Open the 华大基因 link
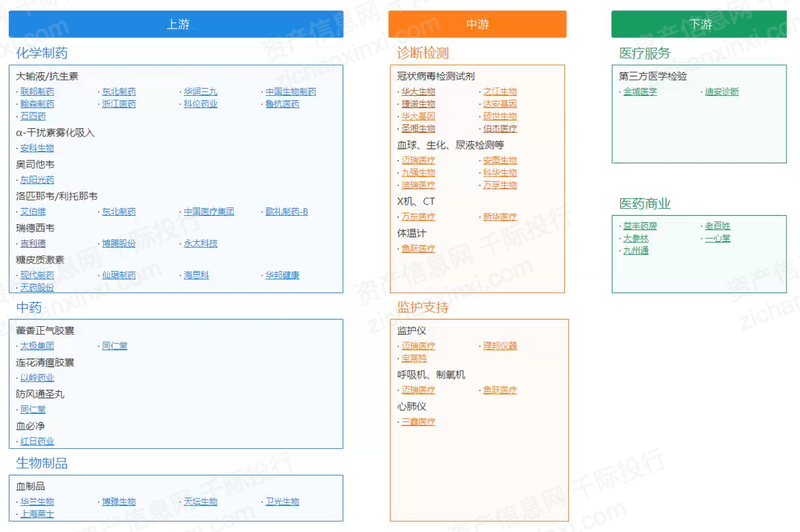Screen dimensions: 800x532 418,116
